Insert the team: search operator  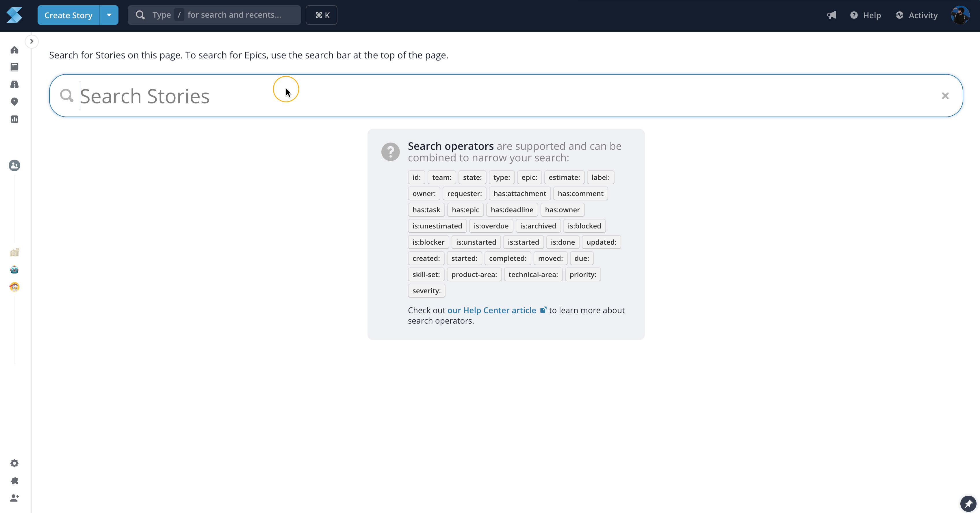pos(442,178)
